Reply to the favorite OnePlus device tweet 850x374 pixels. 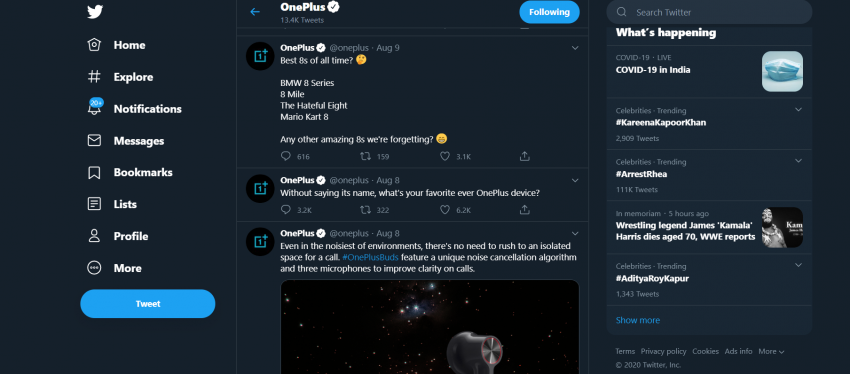click(x=286, y=209)
